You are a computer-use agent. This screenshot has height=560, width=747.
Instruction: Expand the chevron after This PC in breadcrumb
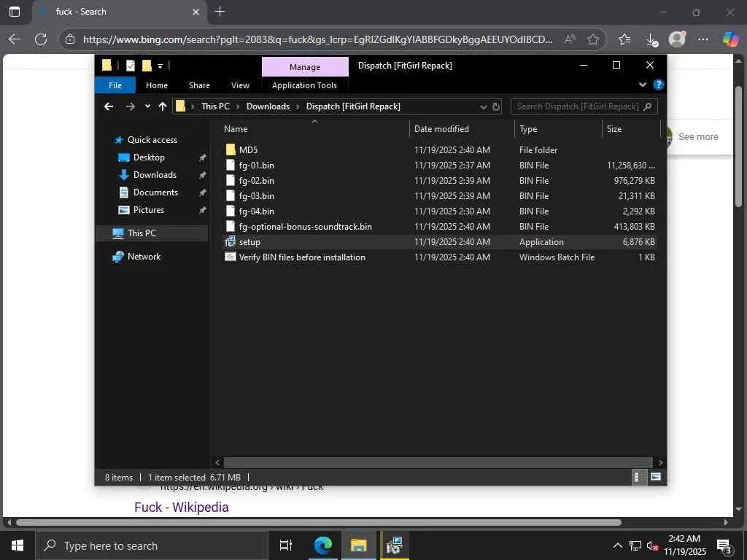pos(239,106)
